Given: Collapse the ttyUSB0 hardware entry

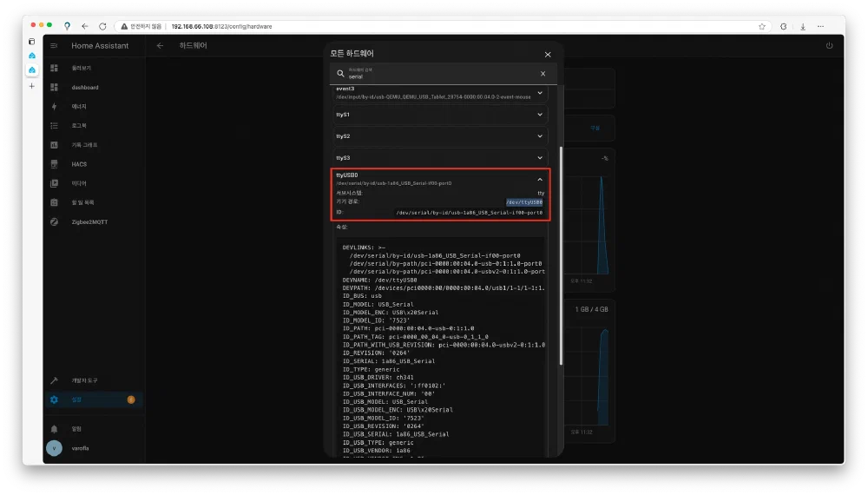Looking at the screenshot, I should coord(540,179).
